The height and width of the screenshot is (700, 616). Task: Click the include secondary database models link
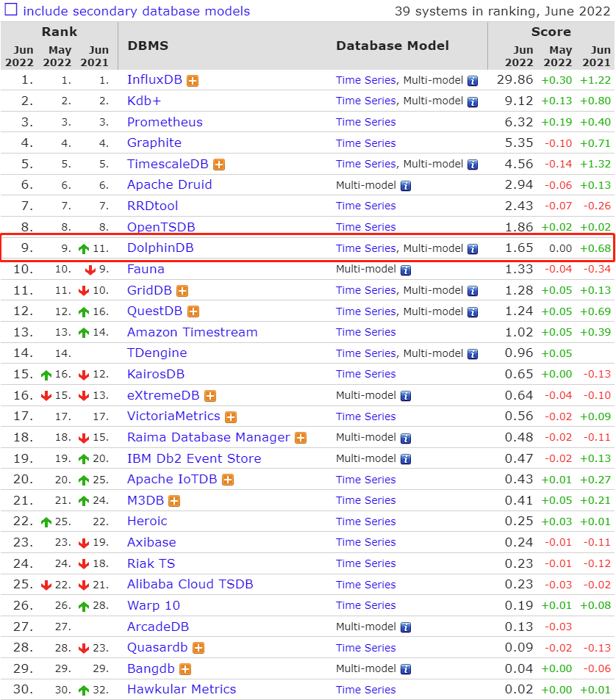click(136, 11)
